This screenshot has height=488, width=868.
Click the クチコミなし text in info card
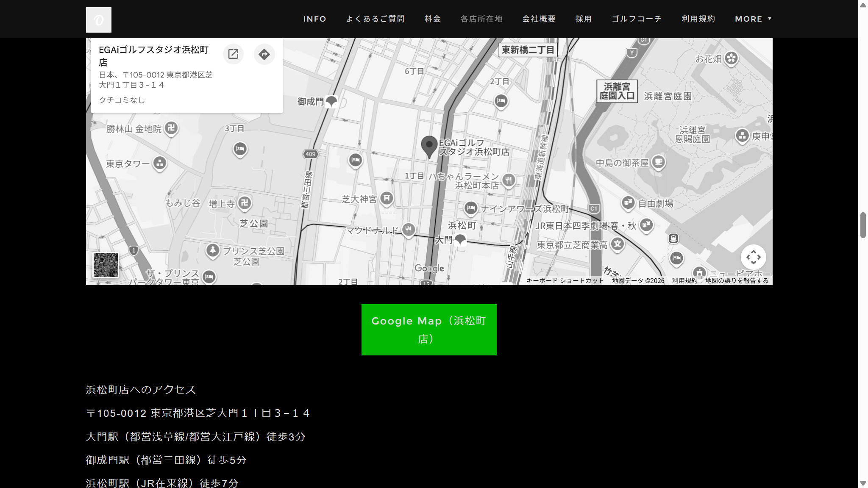click(122, 100)
